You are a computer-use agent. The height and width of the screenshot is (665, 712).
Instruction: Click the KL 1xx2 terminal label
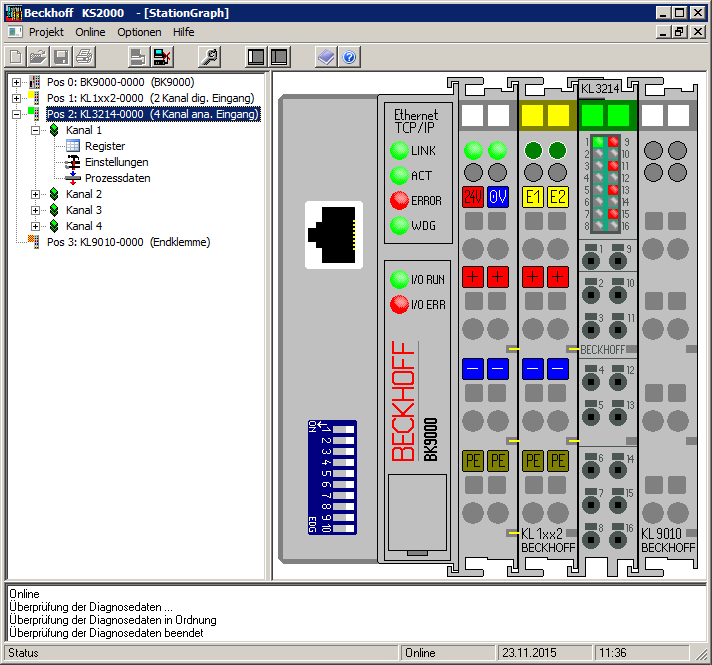click(x=542, y=533)
